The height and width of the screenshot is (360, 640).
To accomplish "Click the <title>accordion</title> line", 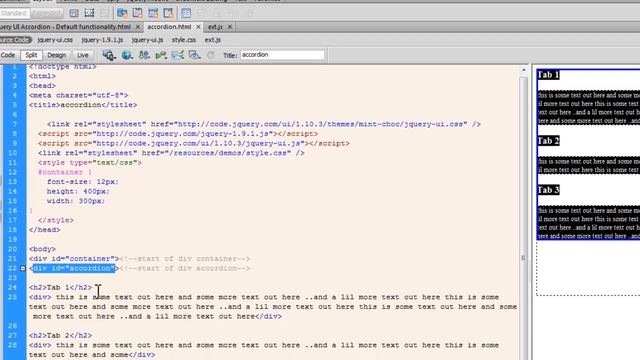I will pos(83,105).
